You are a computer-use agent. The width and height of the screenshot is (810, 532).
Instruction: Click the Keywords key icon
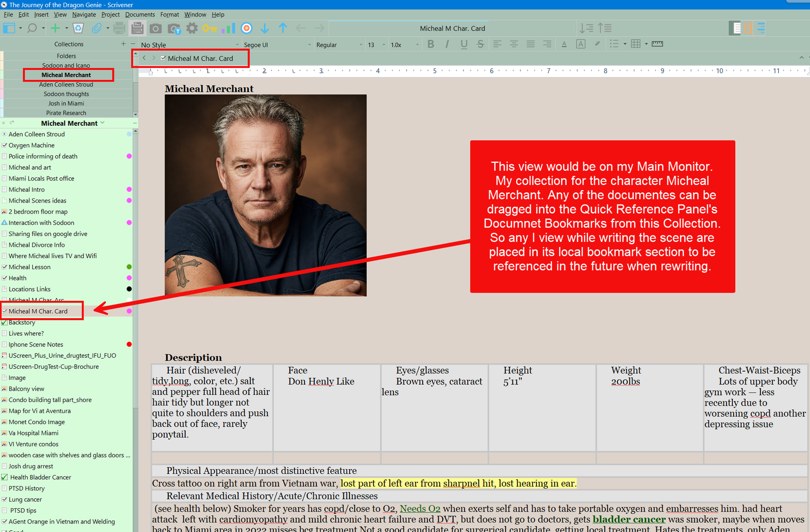[209, 28]
